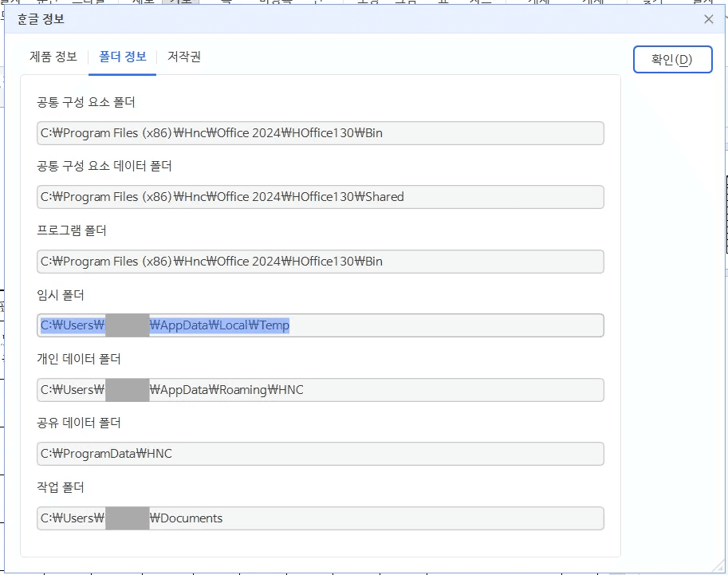Click inside the 공통 구성 요소 폴더 path field
The width and height of the screenshot is (728, 575).
[x=319, y=133]
